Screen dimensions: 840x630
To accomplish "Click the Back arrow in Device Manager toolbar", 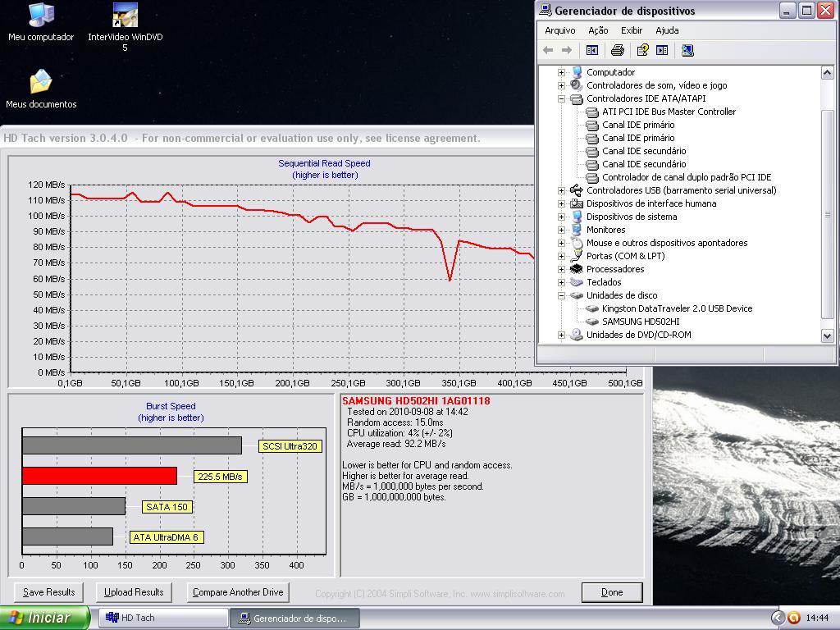I will click(547, 50).
